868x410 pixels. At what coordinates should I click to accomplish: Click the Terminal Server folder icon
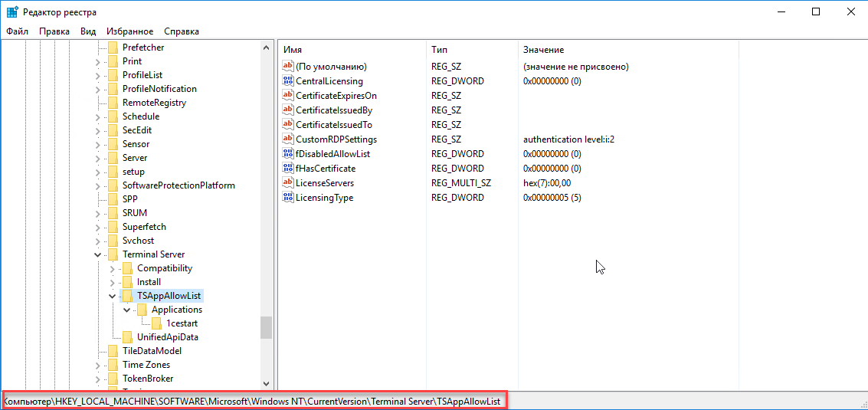pyautogui.click(x=113, y=254)
